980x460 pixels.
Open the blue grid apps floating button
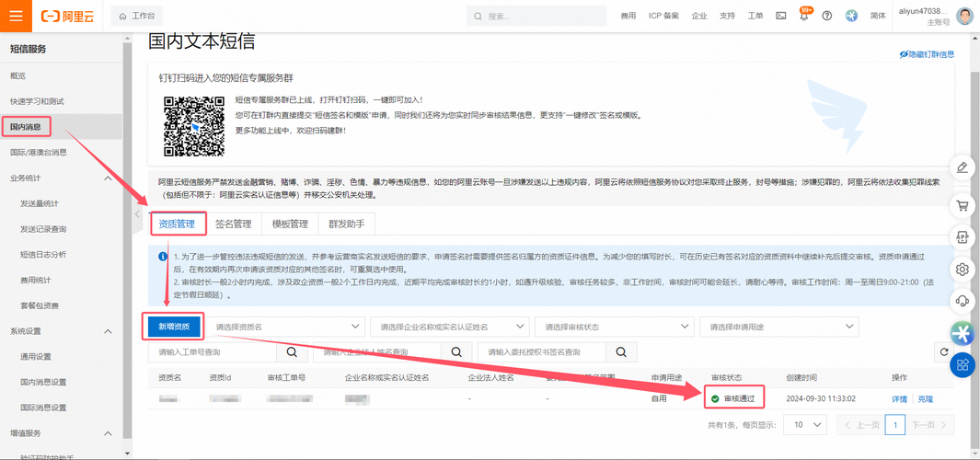coord(963,365)
